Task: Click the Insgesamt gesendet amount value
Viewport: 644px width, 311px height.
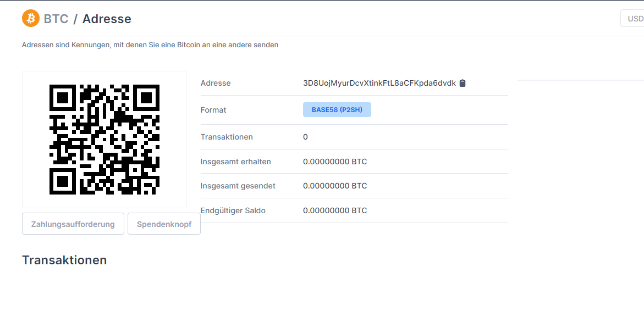Action: [x=335, y=186]
